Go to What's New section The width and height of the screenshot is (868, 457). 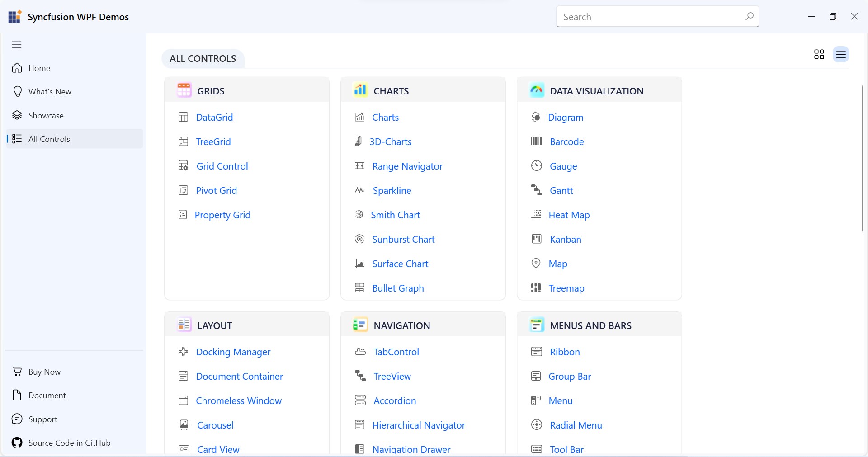tap(49, 92)
